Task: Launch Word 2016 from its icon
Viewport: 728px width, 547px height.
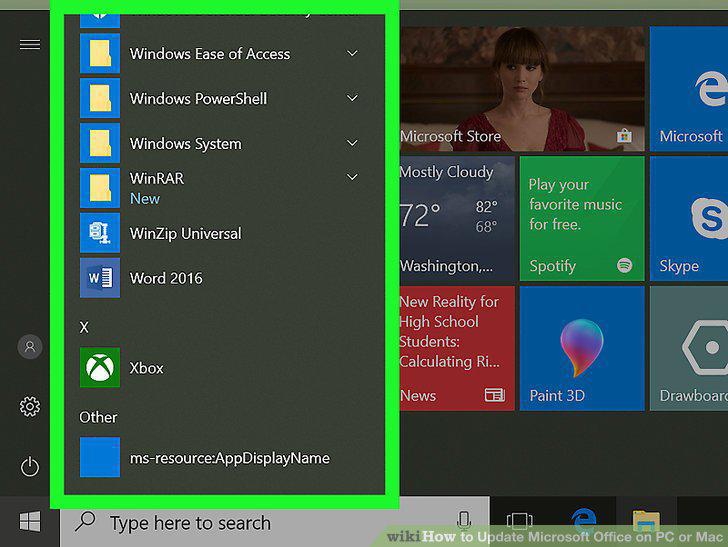Action: click(x=100, y=278)
